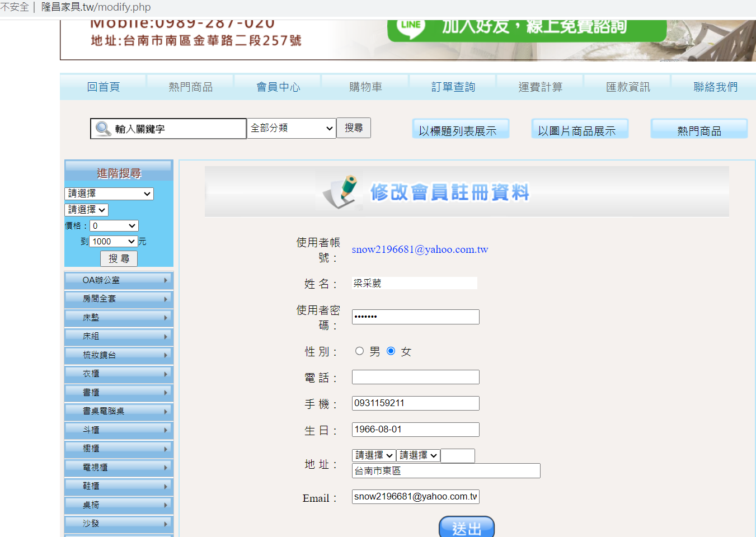Open the second 請選擇 dropdown in the 進階搜尋 panel
The image size is (756, 537).
(x=87, y=210)
